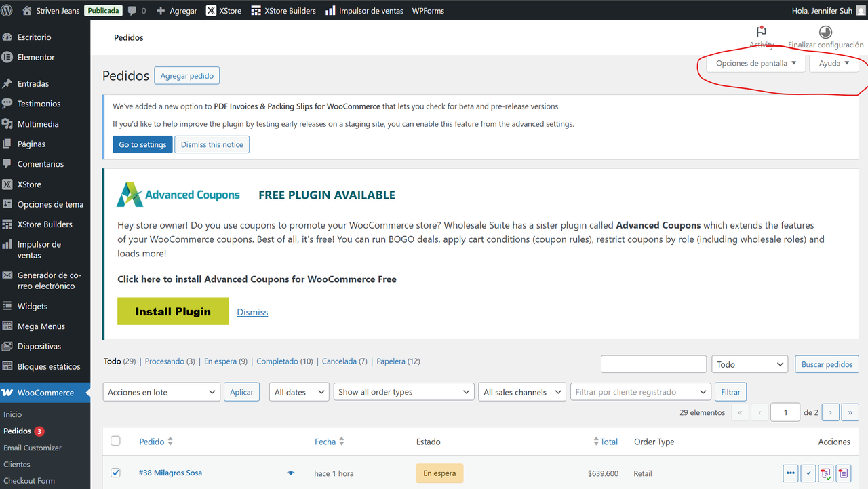Open XStore Builders in top admin bar
Screen dimensions: 868x489
pos(284,11)
